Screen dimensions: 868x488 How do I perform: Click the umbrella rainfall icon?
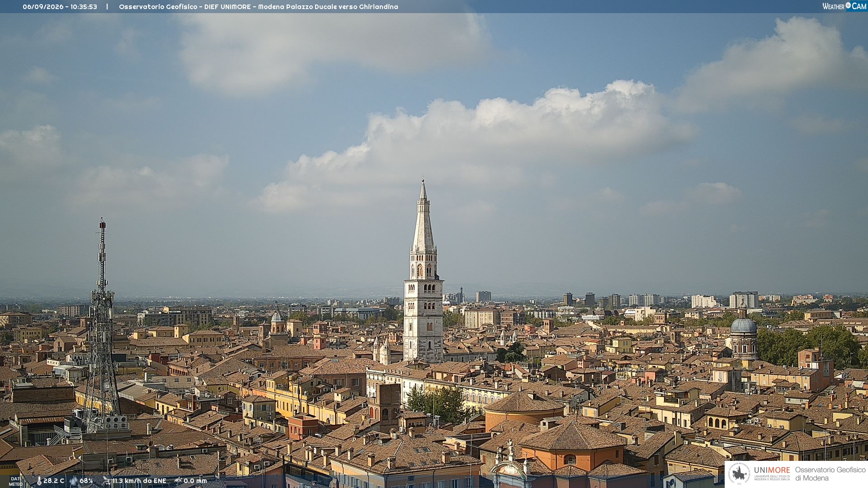pyautogui.click(x=178, y=481)
